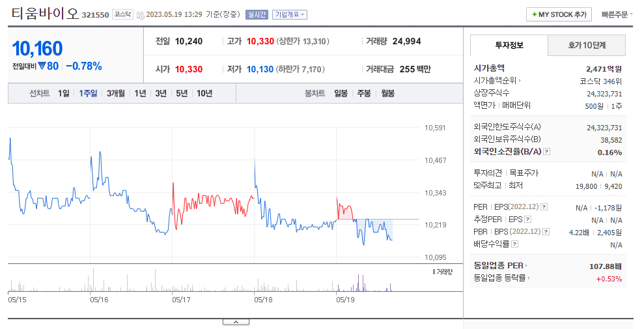The width and height of the screenshot is (644, 329).
Task: Click 코스닥 346위 ranking value
Action: (x=600, y=81)
